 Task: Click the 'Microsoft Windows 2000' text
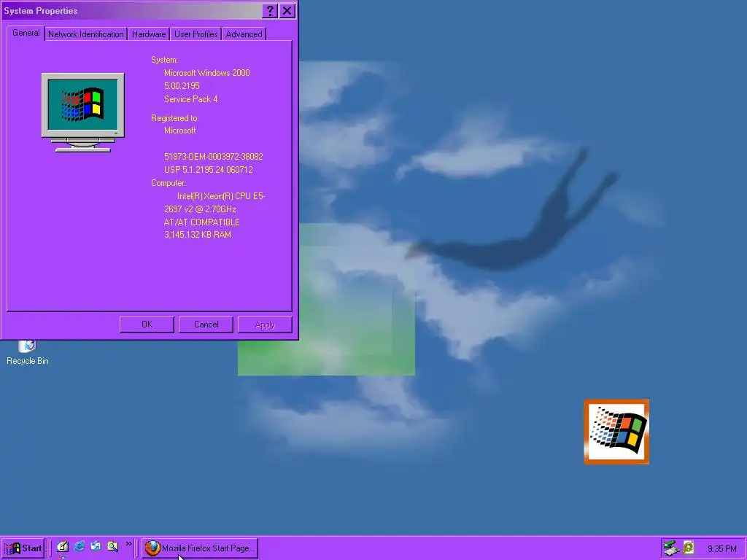pos(206,73)
